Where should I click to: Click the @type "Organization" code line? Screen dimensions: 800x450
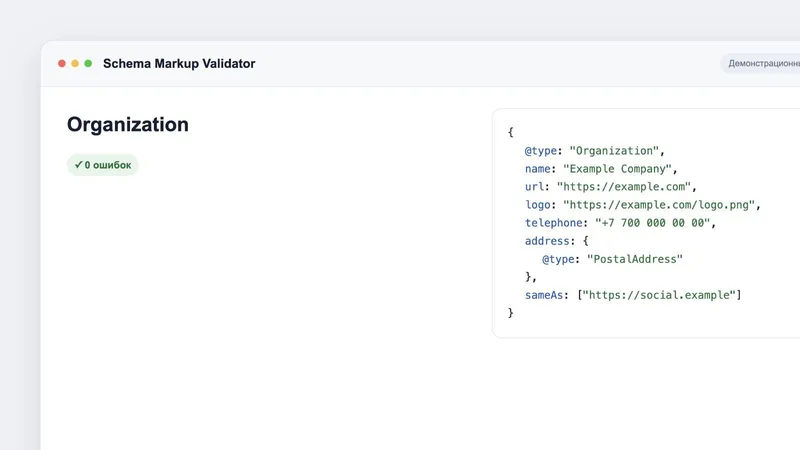click(595, 151)
